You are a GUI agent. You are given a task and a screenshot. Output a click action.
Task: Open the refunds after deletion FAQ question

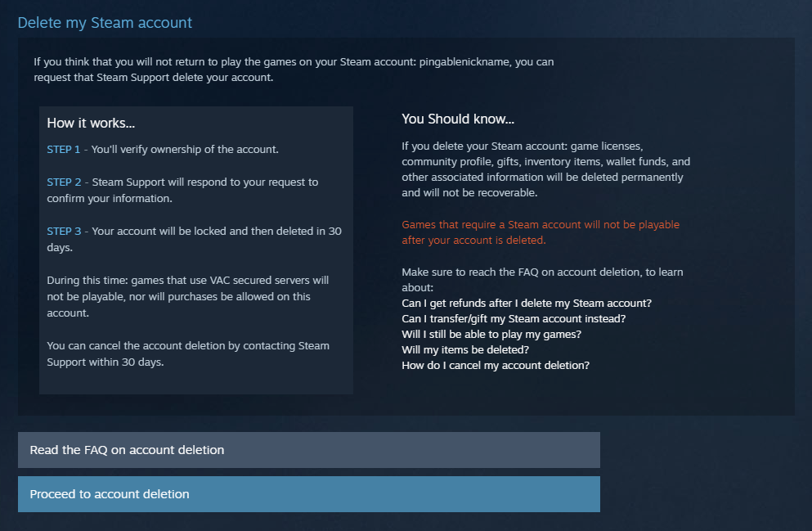(x=527, y=303)
